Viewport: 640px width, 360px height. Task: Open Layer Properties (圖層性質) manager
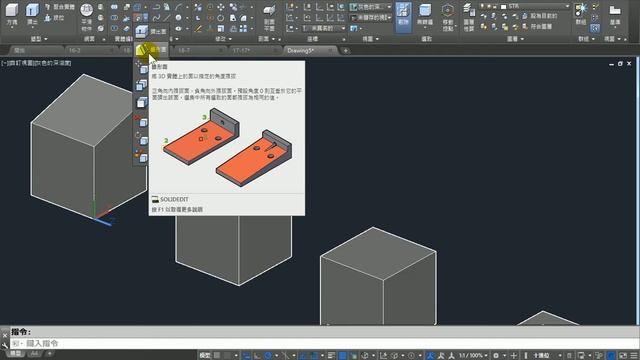[469, 17]
